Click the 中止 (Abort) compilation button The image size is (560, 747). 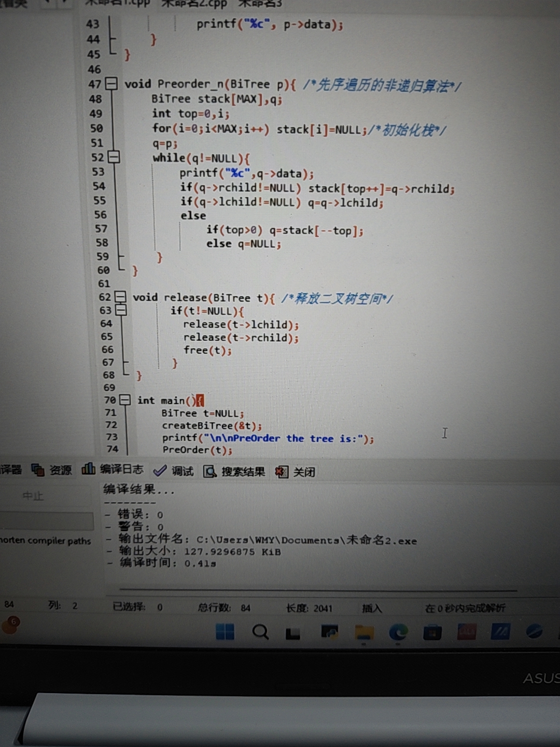[33, 496]
